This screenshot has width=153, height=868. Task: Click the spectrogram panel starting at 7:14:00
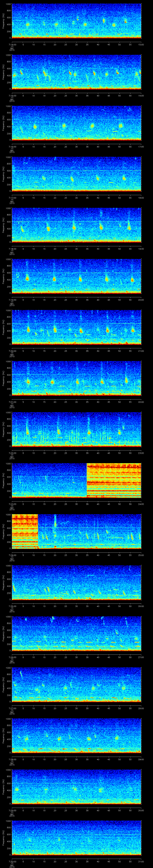(x=77, y=21)
